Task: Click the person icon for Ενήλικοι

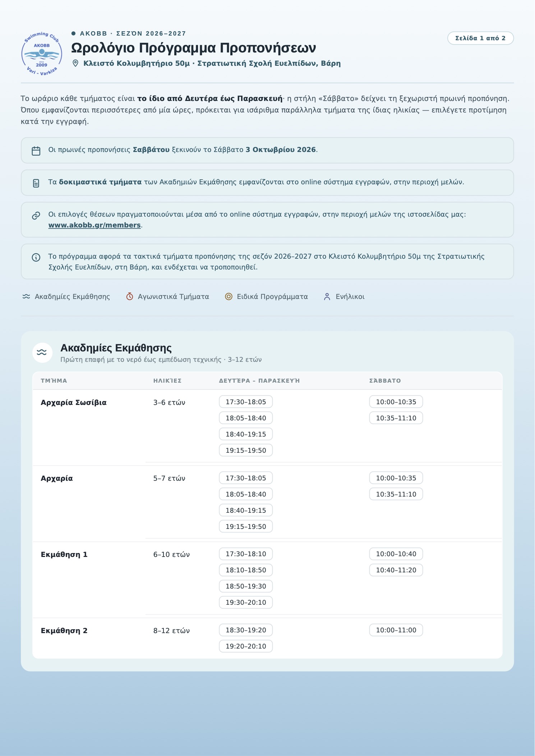Action: click(327, 296)
